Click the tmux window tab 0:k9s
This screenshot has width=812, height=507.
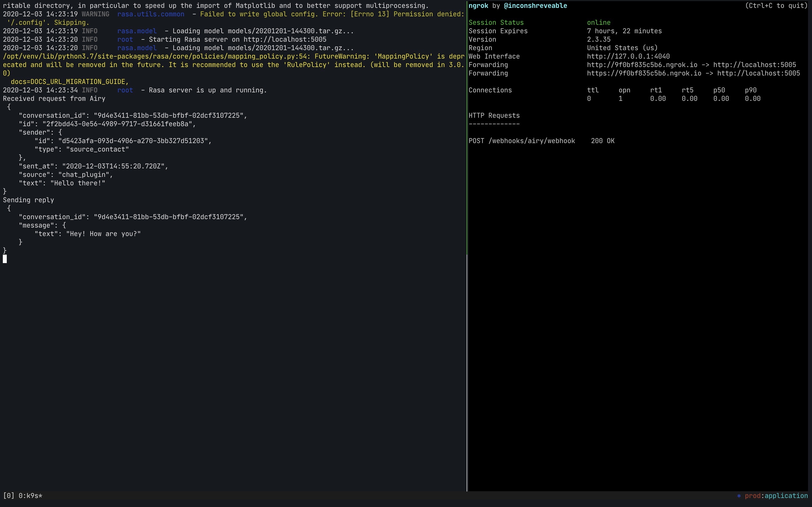[30, 496]
